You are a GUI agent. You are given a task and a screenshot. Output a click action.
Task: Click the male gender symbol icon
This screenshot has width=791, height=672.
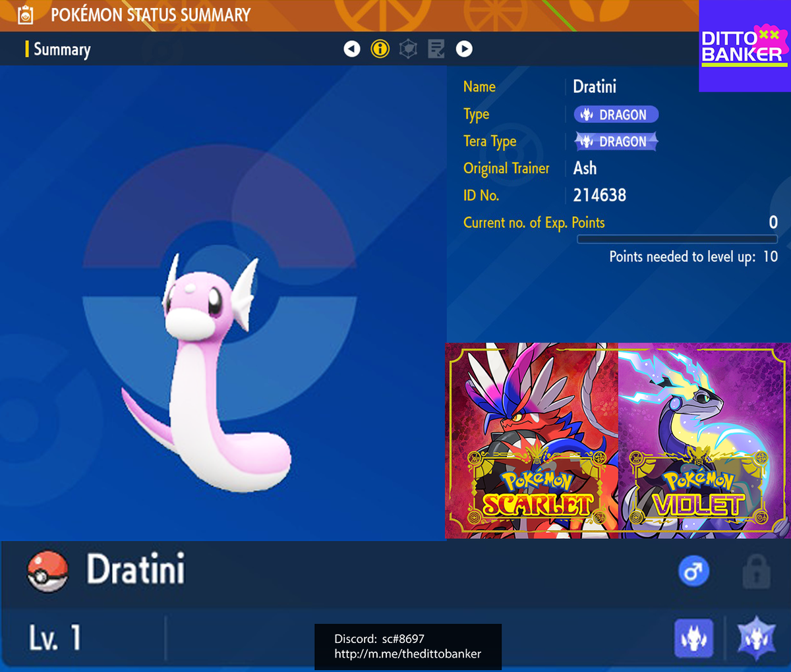coord(695,571)
